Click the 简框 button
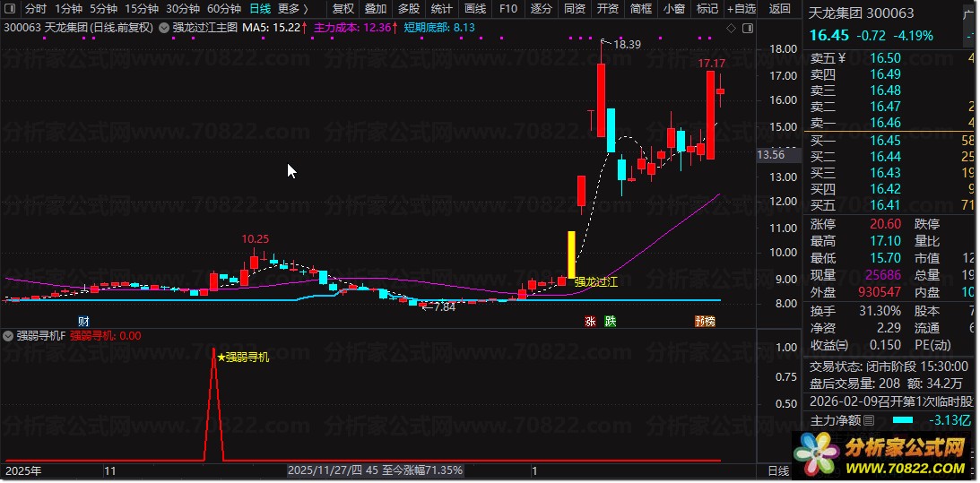Image resolution: width=980 pixels, height=483 pixels. tap(640, 9)
